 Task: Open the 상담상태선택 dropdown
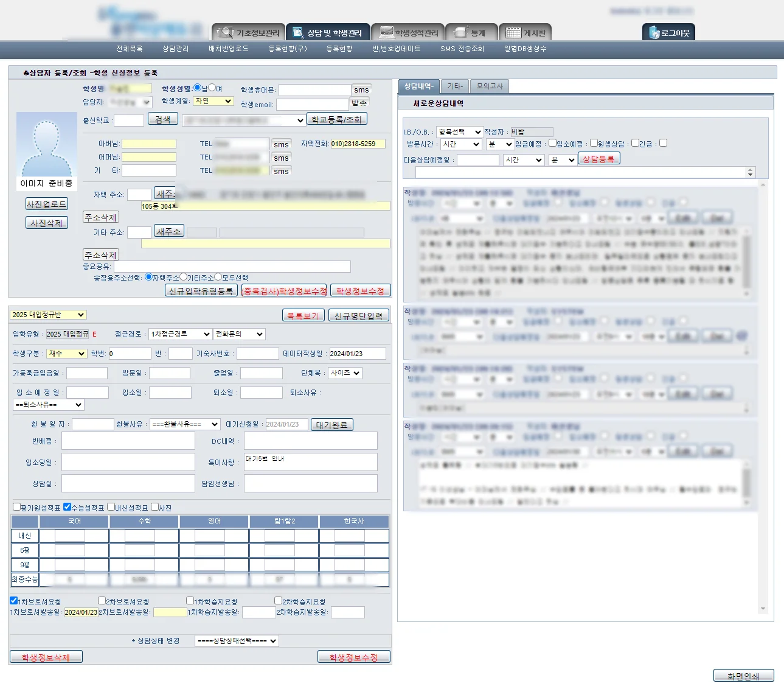pyautogui.click(x=237, y=641)
